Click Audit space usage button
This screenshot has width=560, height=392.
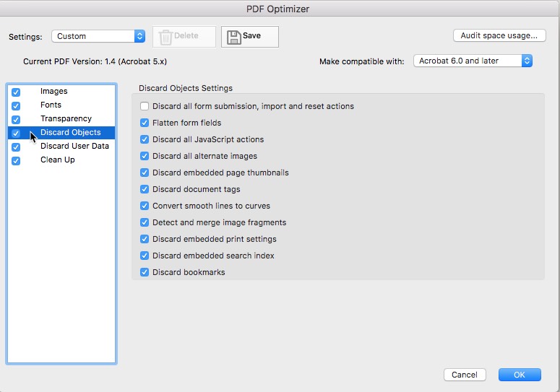(499, 35)
